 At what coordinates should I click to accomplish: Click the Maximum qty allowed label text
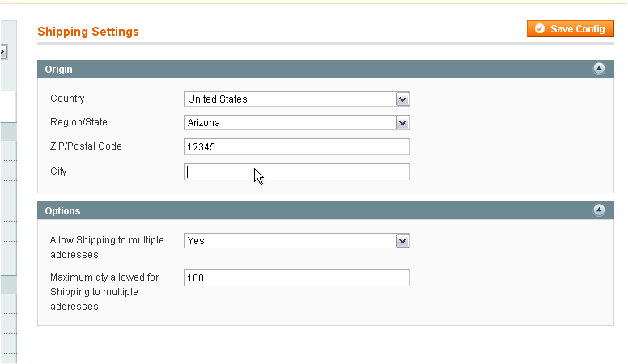[x=104, y=291]
